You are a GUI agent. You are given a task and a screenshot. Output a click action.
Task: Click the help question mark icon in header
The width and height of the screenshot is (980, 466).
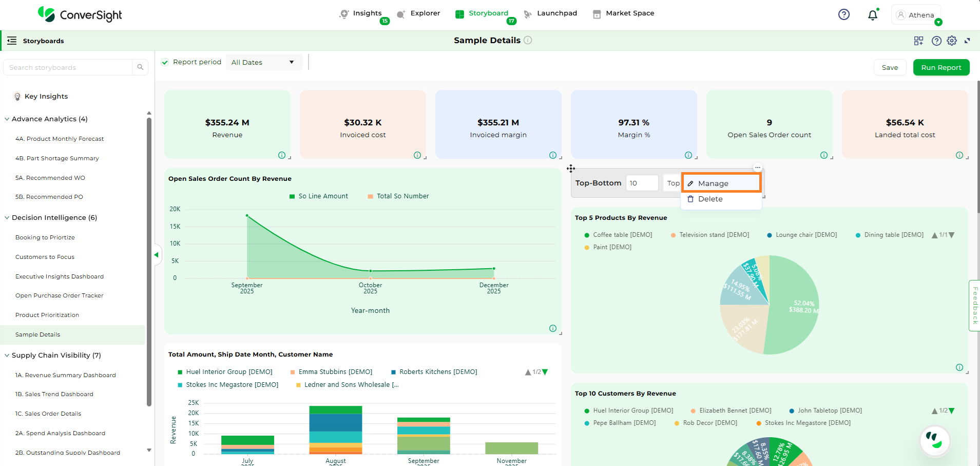tap(843, 14)
